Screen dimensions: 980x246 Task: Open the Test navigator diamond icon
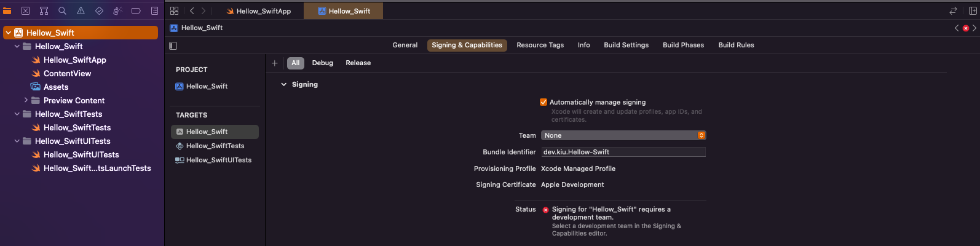99,10
